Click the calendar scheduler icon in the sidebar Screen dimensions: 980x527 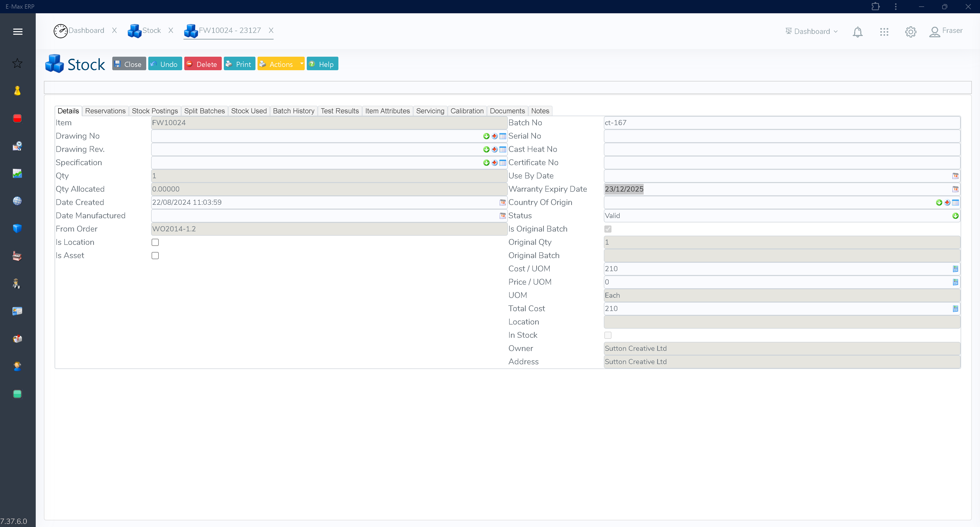[17, 146]
